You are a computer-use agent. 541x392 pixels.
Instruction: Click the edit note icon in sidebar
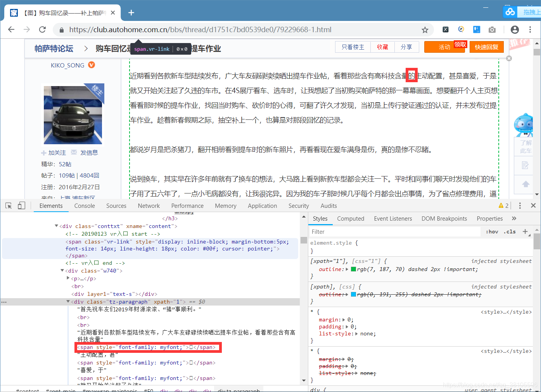point(525,165)
